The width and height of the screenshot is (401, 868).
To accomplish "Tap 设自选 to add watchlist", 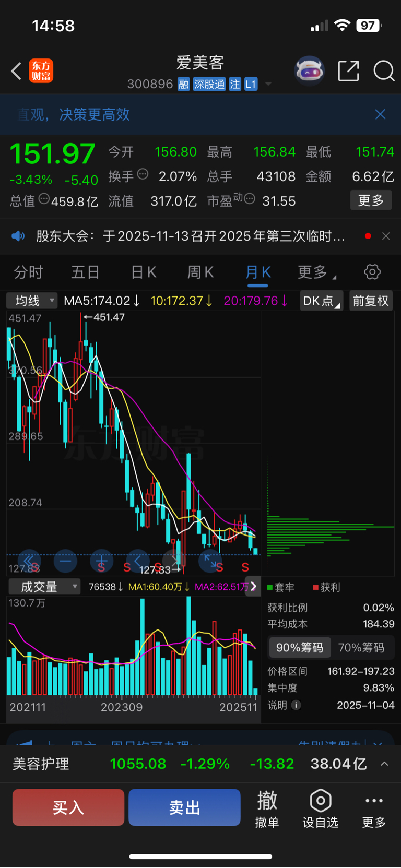I will click(321, 808).
